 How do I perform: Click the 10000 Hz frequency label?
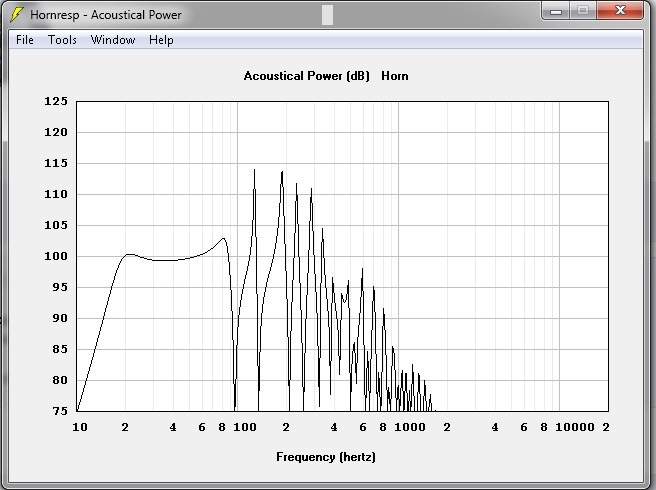(x=575, y=427)
